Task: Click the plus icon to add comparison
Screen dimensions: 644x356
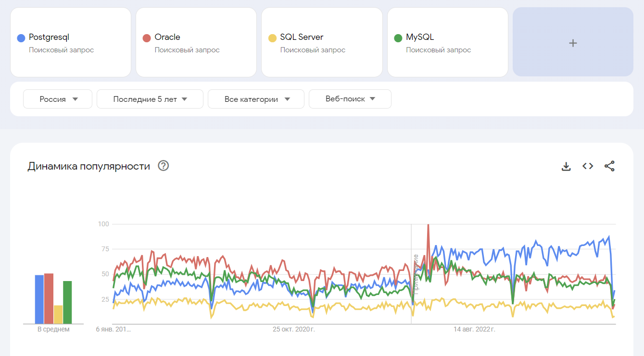Action: pos(573,43)
